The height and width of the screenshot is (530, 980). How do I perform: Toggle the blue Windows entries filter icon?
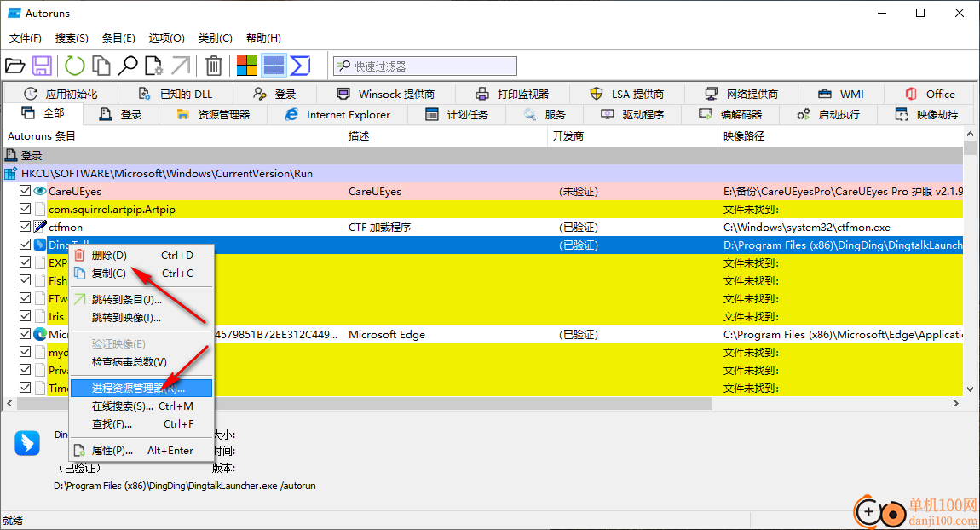(x=274, y=66)
